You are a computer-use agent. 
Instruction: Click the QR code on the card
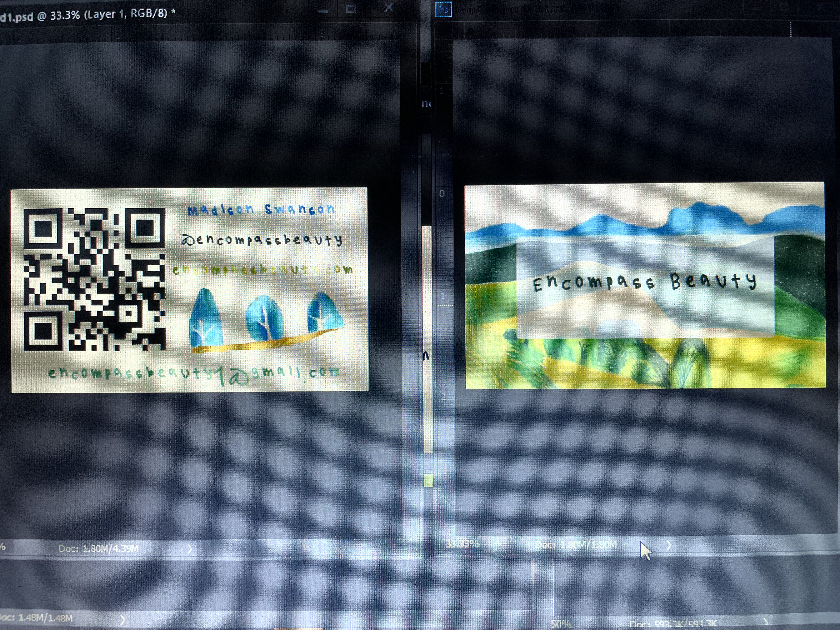(x=94, y=279)
